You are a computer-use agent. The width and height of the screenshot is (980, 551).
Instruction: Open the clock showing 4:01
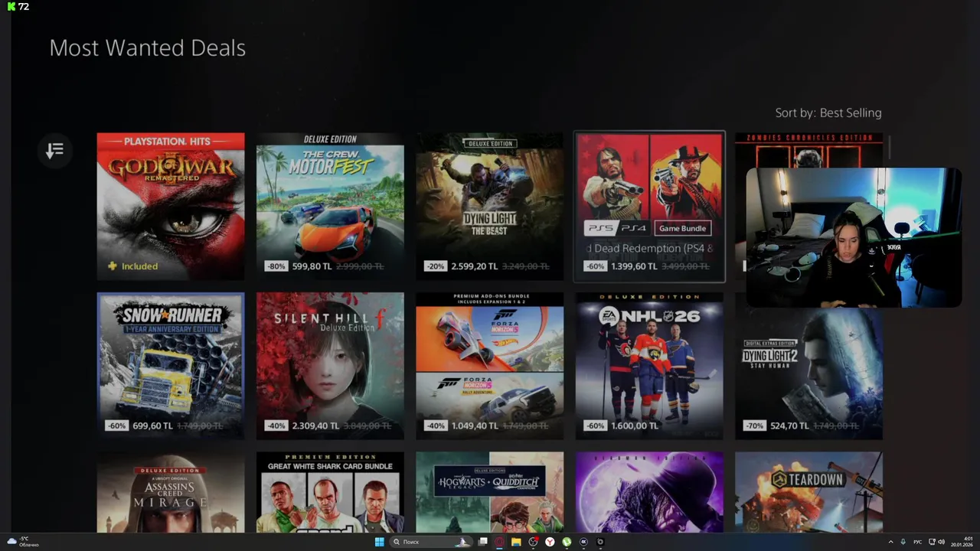point(962,542)
